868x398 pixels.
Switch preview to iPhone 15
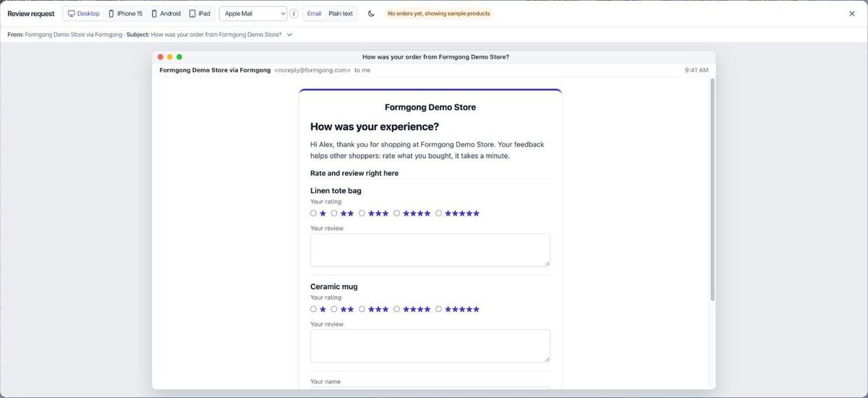coord(125,14)
